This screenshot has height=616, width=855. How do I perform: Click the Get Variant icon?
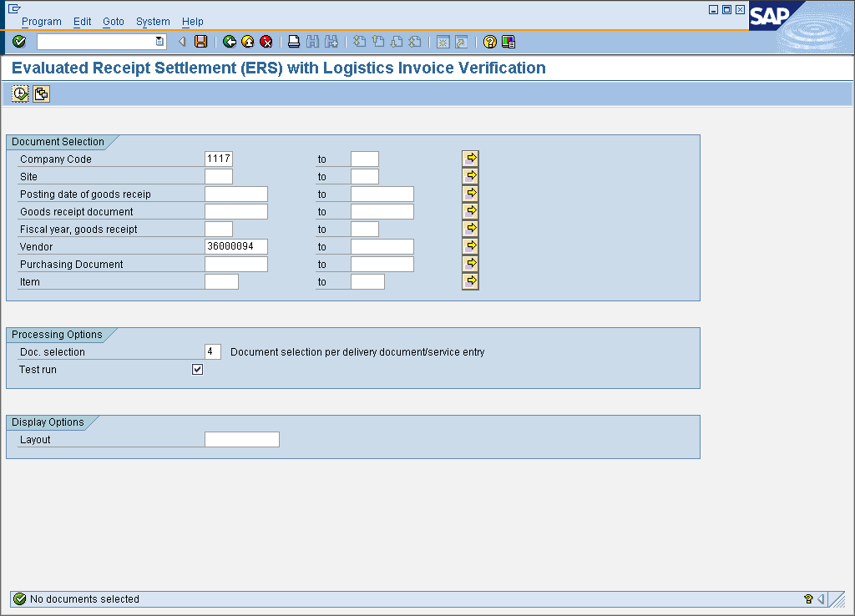[x=41, y=93]
